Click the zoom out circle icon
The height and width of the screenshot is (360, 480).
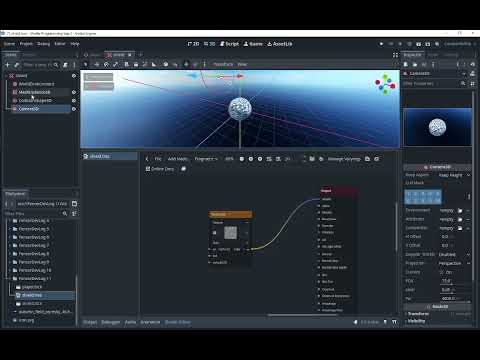(x=242, y=159)
